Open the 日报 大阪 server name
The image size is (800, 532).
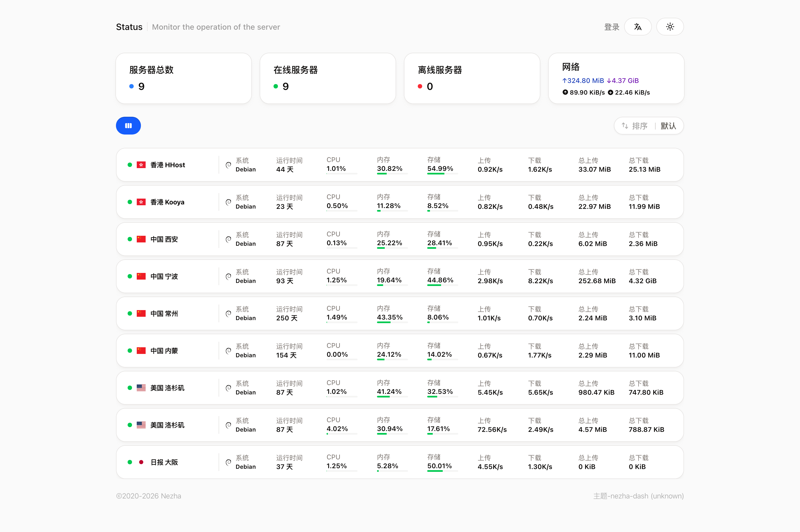tap(164, 462)
